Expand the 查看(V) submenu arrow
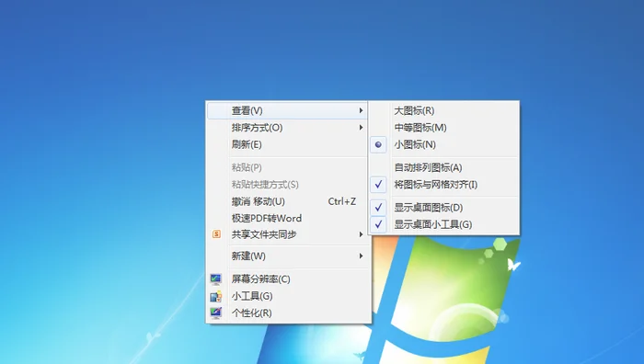The width and height of the screenshot is (644, 364). 361,110
